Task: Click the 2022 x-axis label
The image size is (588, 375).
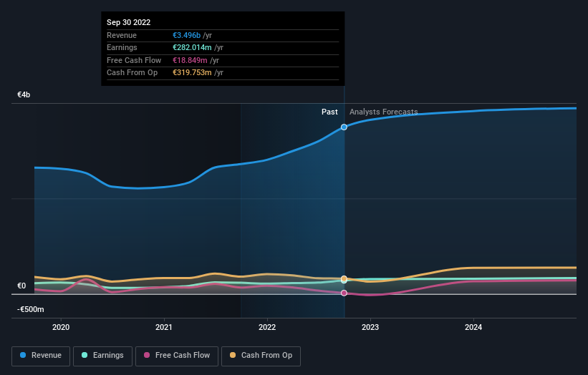Action: pyautogui.click(x=267, y=327)
